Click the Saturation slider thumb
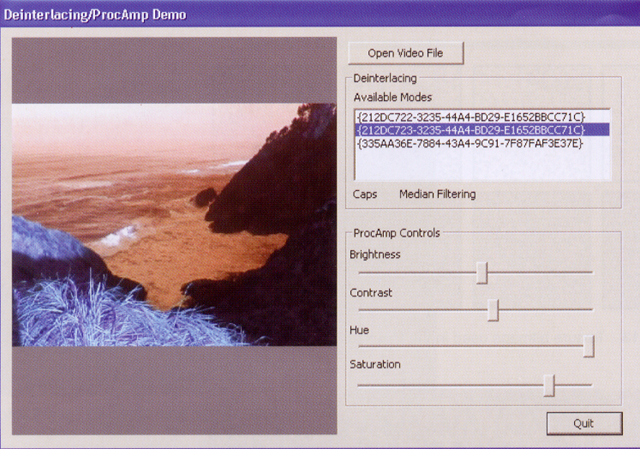The image size is (640, 449). (x=549, y=384)
